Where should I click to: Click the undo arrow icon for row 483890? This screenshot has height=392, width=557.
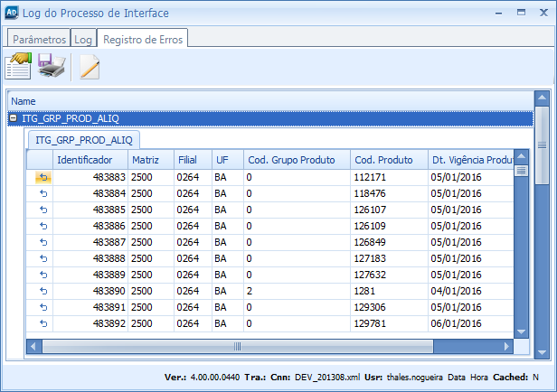point(42,290)
